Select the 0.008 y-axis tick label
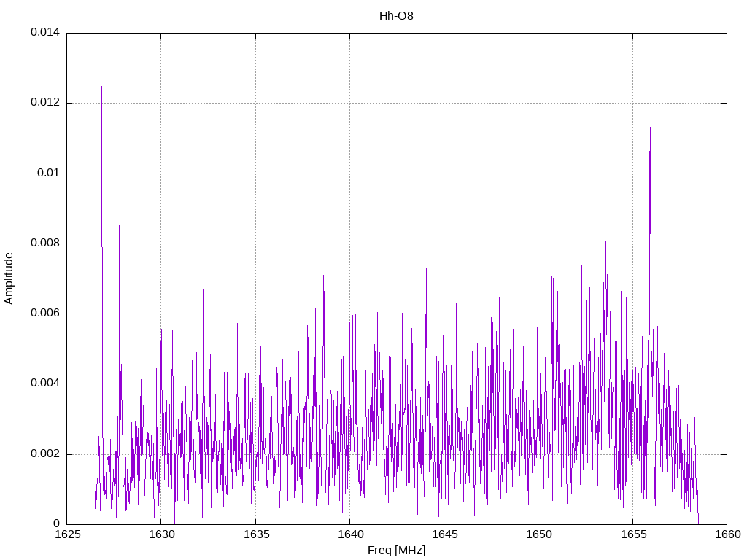747x560 pixels. (x=44, y=244)
